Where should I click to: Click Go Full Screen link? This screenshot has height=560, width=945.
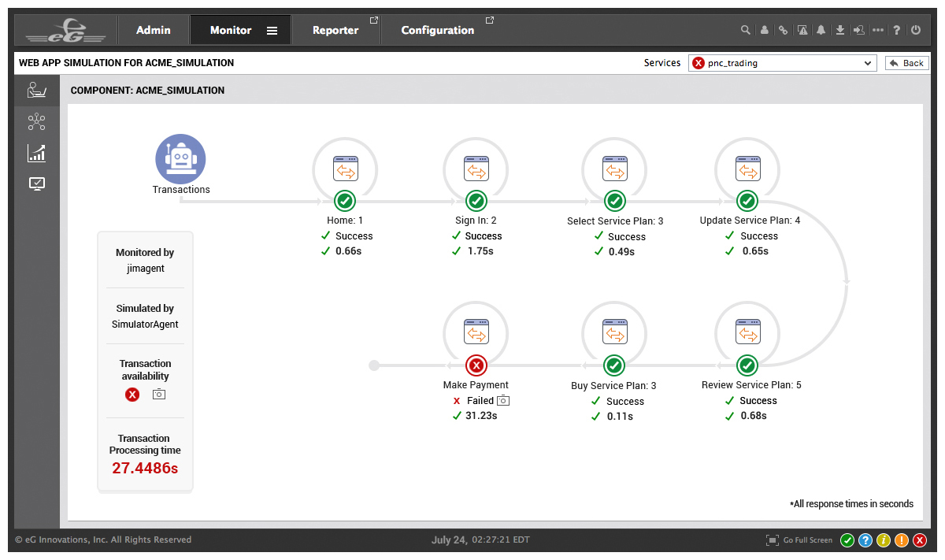[799, 540]
